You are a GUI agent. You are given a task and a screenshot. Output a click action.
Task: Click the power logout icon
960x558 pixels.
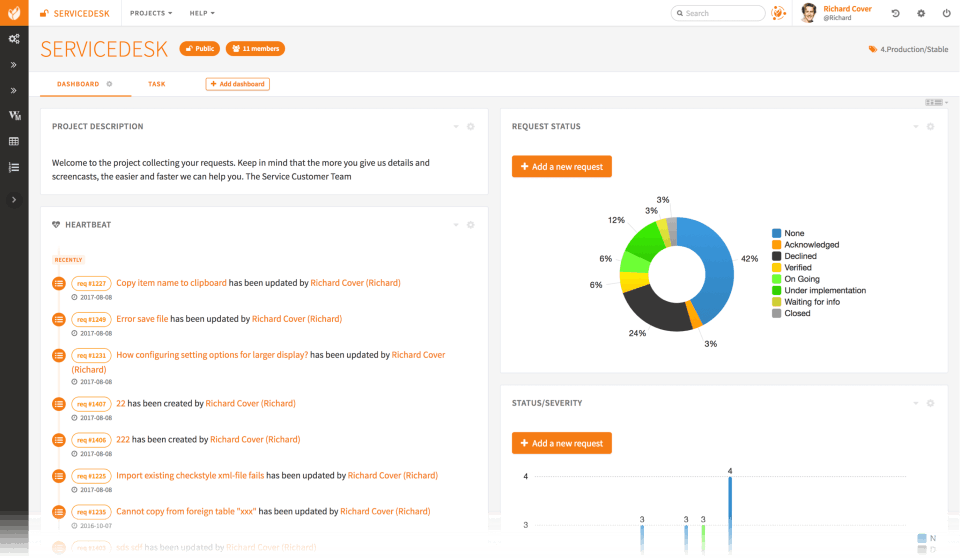click(x=947, y=13)
